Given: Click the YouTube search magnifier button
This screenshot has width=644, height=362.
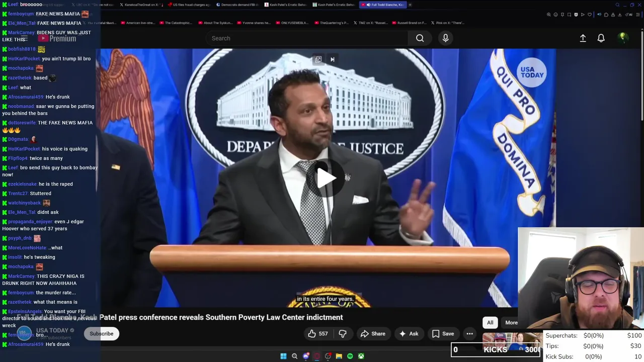Looking at the screenshot, I should point(420,38).
